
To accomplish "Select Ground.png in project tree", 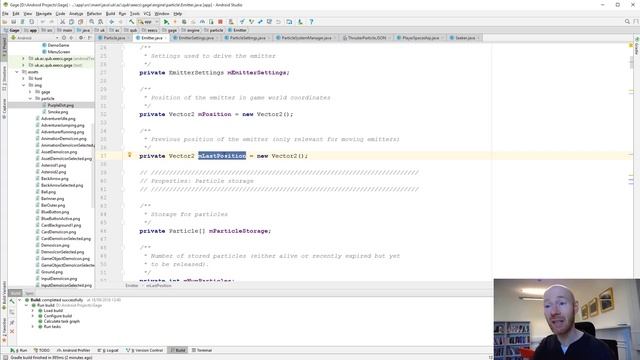I will [x=51, y=272].
